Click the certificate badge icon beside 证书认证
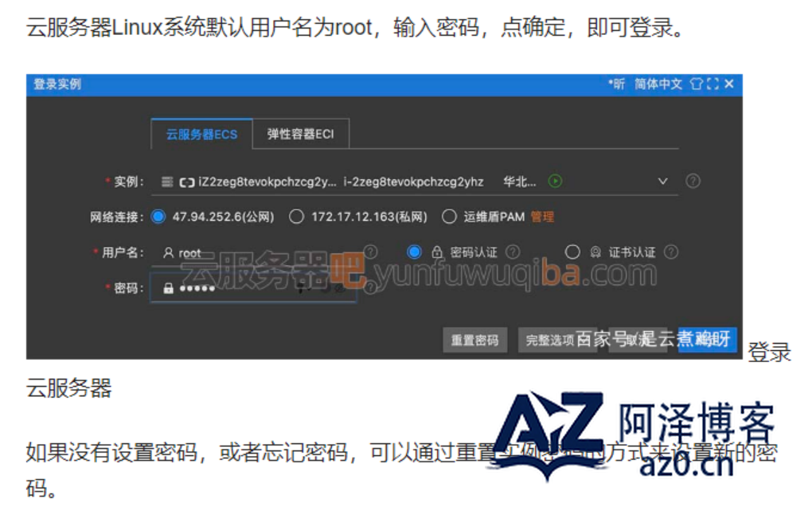 (x=595, y=252)
